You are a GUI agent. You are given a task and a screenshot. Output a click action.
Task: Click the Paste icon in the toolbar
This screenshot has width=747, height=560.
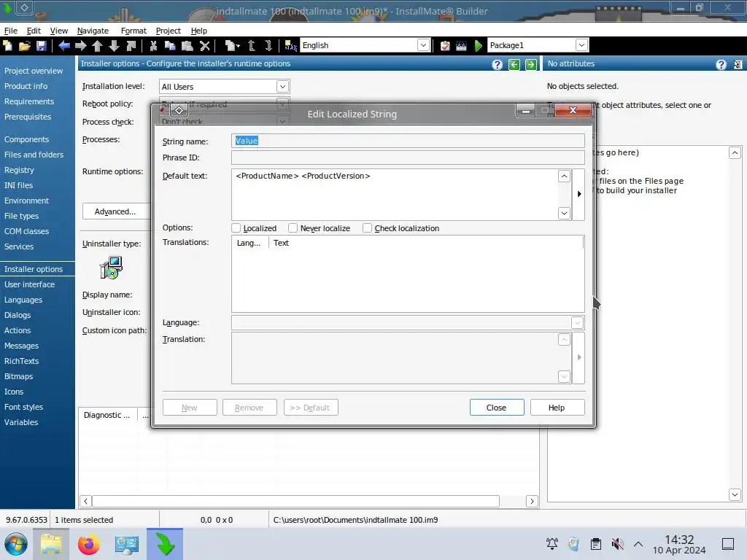click(187, 46)
